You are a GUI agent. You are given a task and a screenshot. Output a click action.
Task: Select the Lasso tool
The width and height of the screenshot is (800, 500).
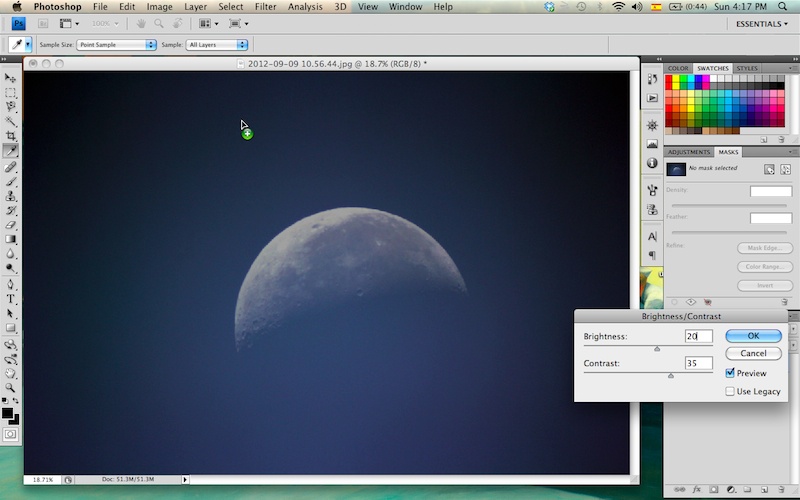pyautogui.click(x=11, y=106)
